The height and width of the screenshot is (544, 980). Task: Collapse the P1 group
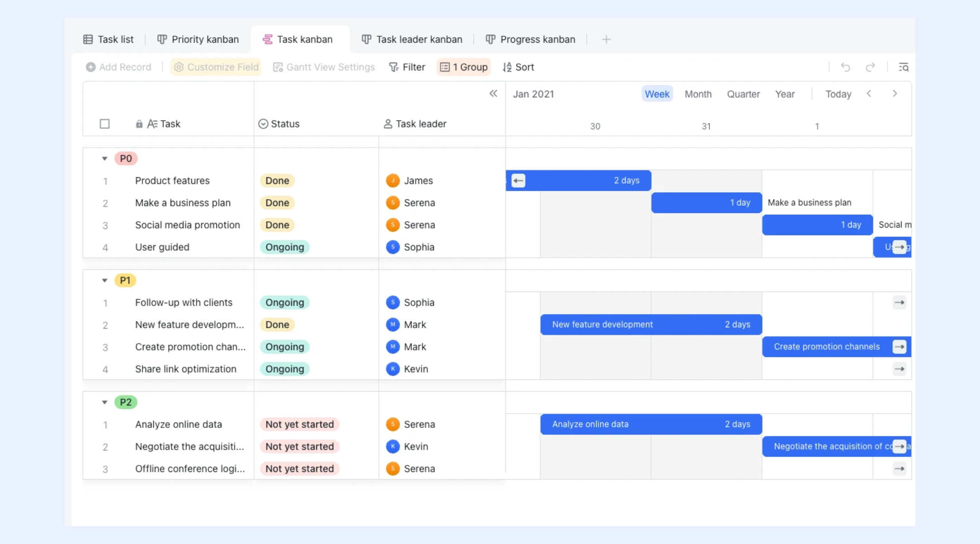coord(105,281)
